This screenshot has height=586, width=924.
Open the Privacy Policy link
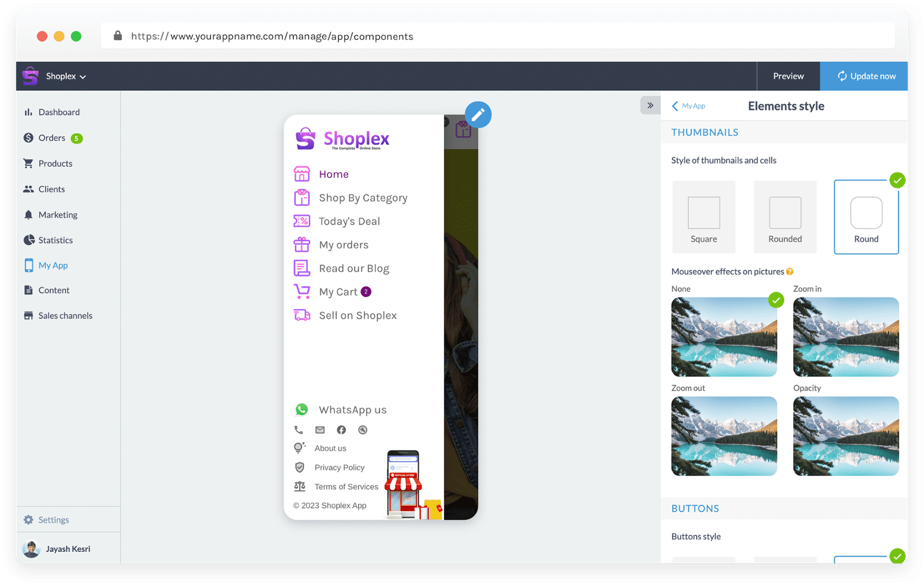point(340,467)
